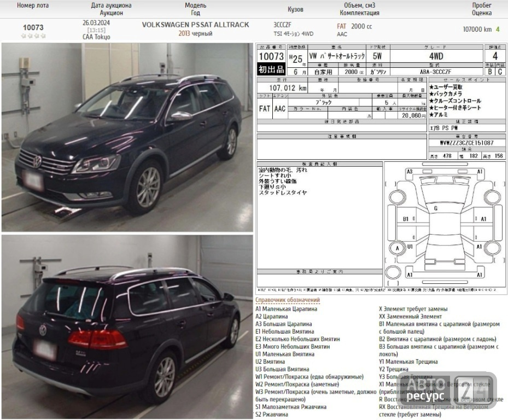Image resolution: width=508 pixels, height=420 pixels.
Task: Click column header Номер лота
Action: [x=33, y=5]
